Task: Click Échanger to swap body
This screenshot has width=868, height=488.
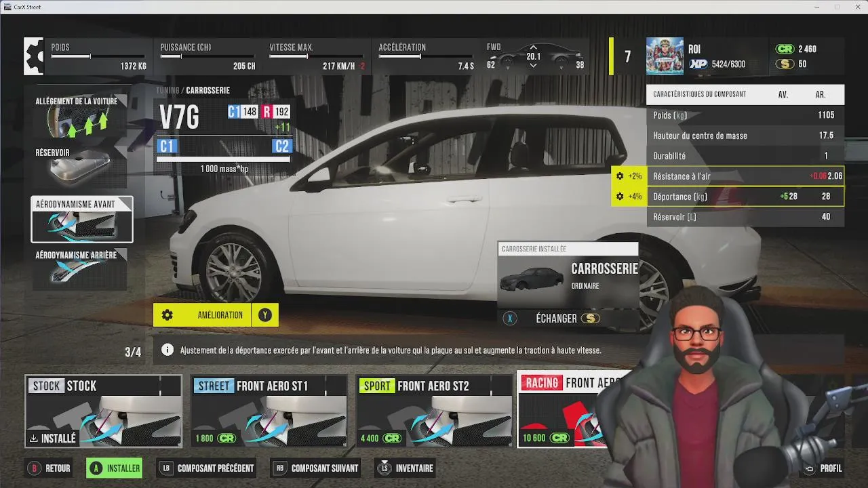Action: (556, 319)
